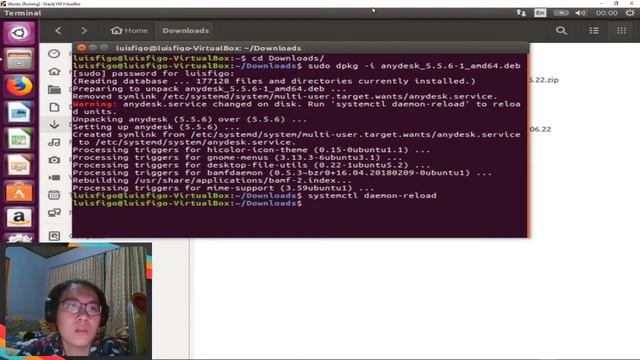Open Computer drive icon in Files sidebar
The width and height of the screenshot is (640, 360).
pyautogui.click(x=54, y=236)
